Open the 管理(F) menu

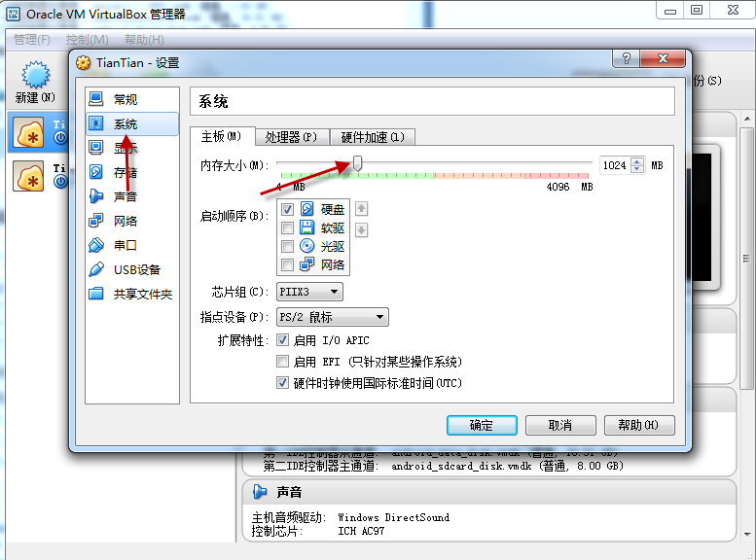coord(32,40)
